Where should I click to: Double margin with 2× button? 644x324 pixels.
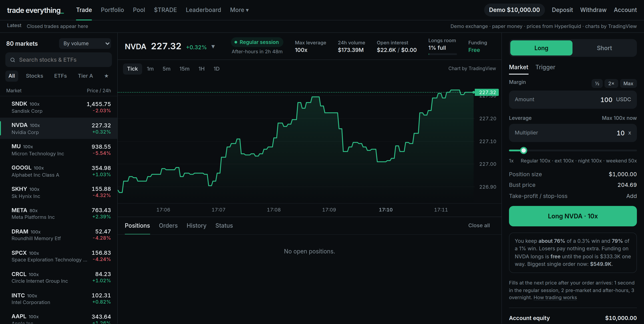coord(611,83)
